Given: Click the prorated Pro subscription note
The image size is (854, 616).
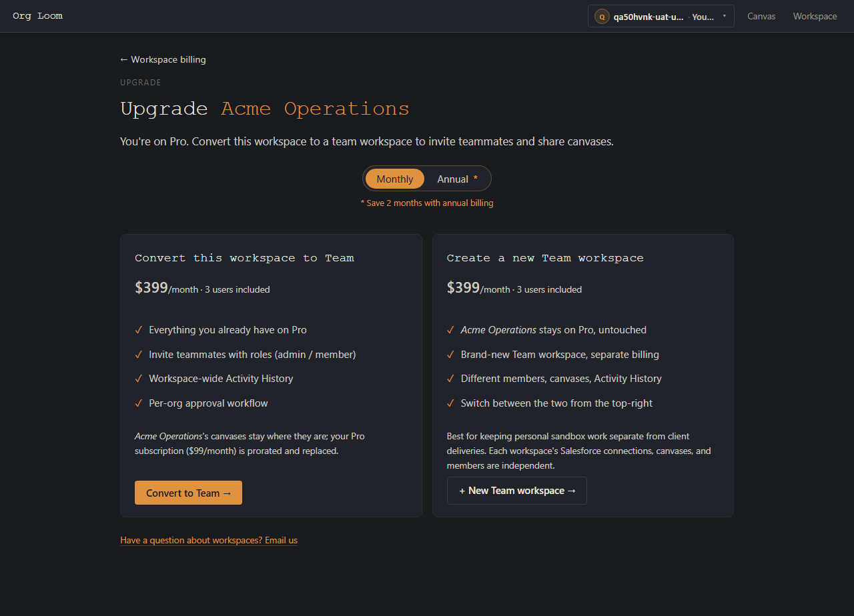Looking at the screenshot, I should [x=250, y=443].
